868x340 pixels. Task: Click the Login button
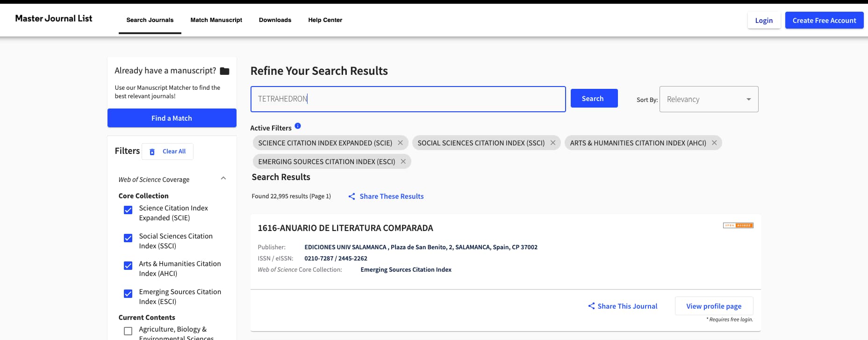click(x=764, y=20)
